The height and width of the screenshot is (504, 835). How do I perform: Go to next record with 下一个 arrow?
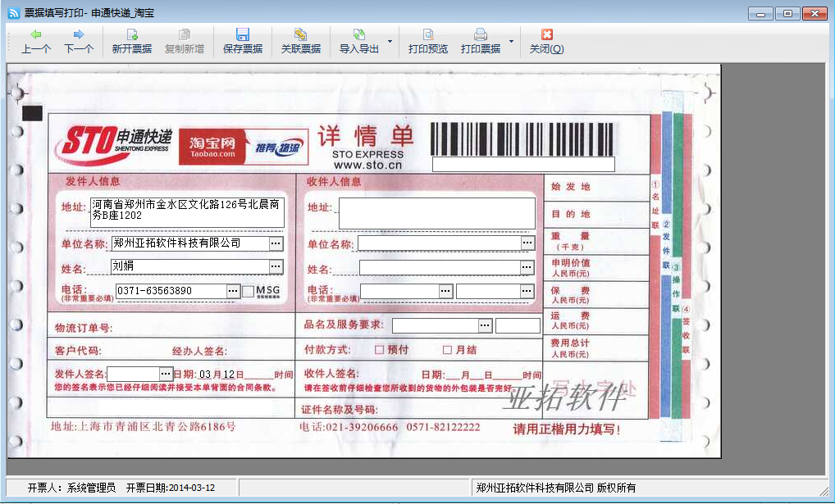coord(79,42)
